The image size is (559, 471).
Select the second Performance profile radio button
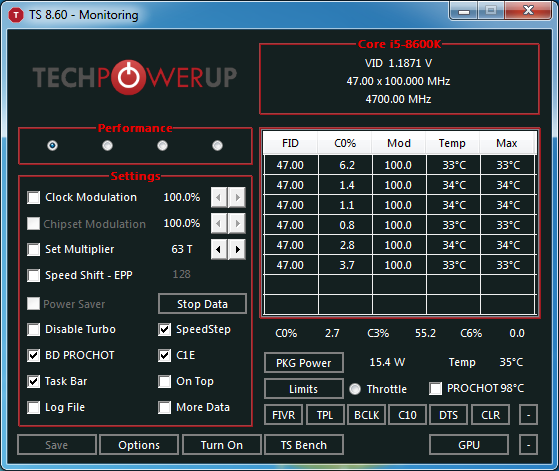(x=107, y=145)
